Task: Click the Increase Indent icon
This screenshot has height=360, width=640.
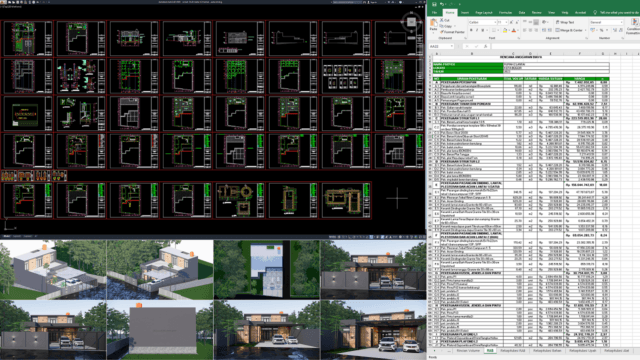Action: coord(549,30)
